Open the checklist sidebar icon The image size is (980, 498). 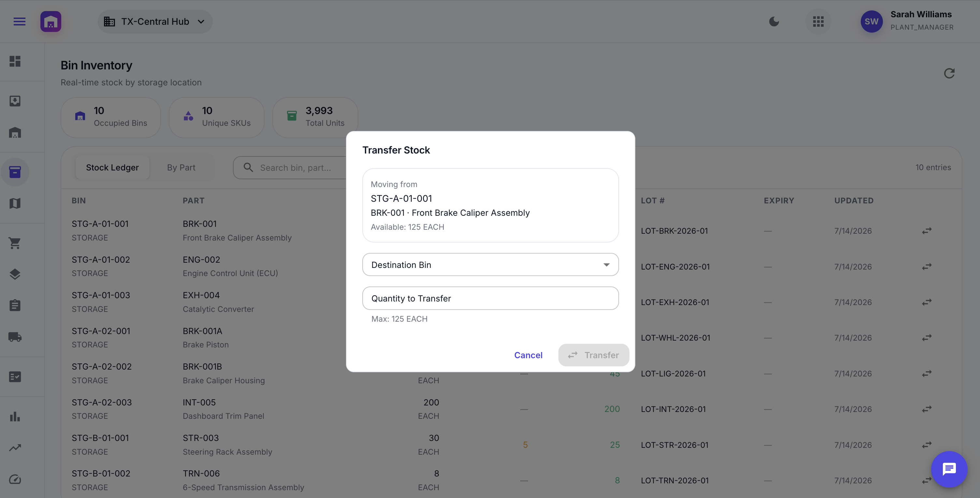click(x=15, y=377)
